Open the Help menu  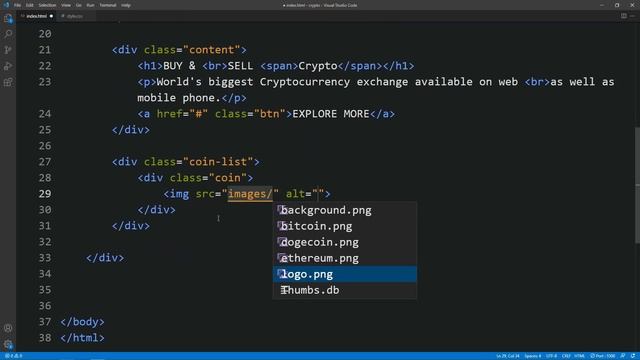(x=126, y=5)
